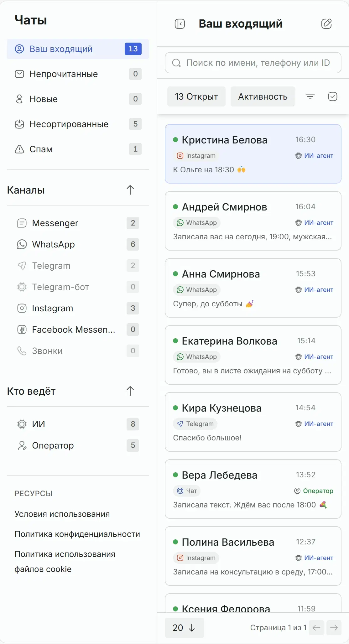Select Ваш входящий inbox item
This screenshot has height=644, width=349.
pos(78,49)
